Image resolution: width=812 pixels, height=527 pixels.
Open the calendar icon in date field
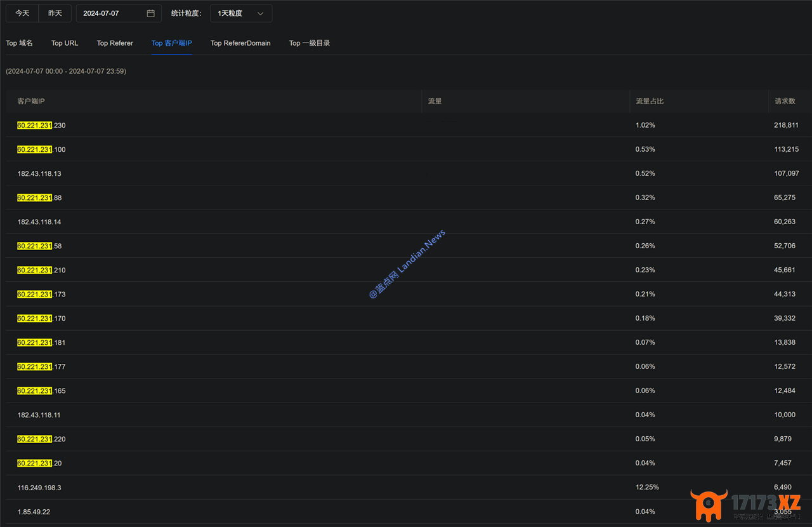coord(150,13)
